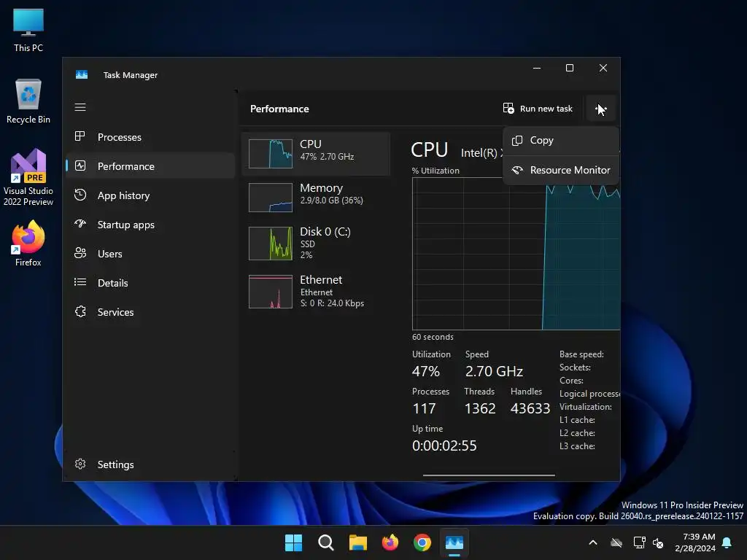Click the Details list icon
The width and height of the screenshot is (747, 560).
pyautogui.click(x=80, y=282)
